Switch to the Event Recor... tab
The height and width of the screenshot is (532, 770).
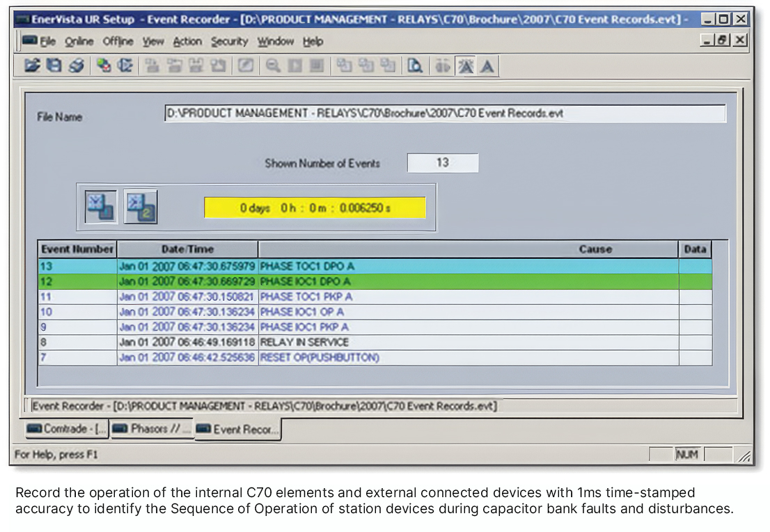pos(237,430)
